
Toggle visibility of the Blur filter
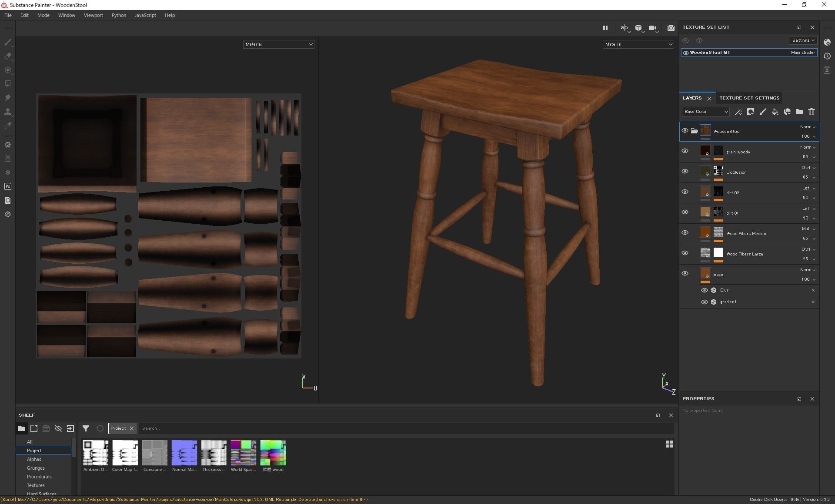click(705, 290)
